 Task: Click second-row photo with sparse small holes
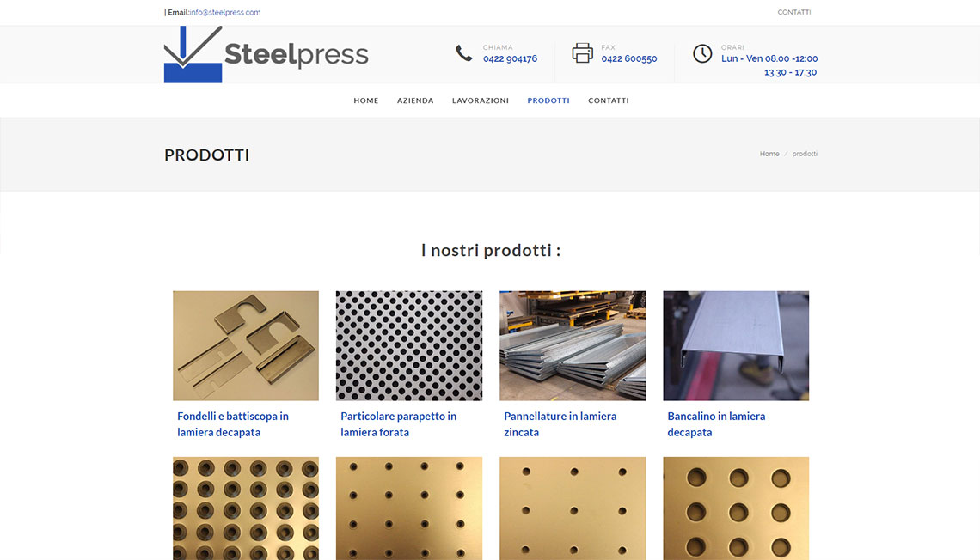573,508
